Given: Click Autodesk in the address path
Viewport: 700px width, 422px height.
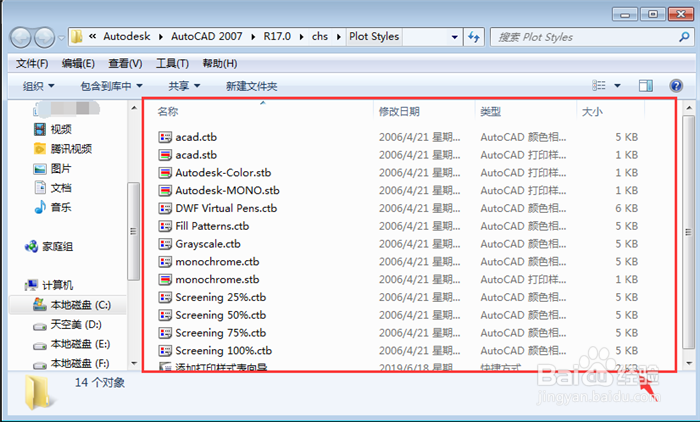Looking at the screenshot, I should pyautogui.click(x=127, y=37).
